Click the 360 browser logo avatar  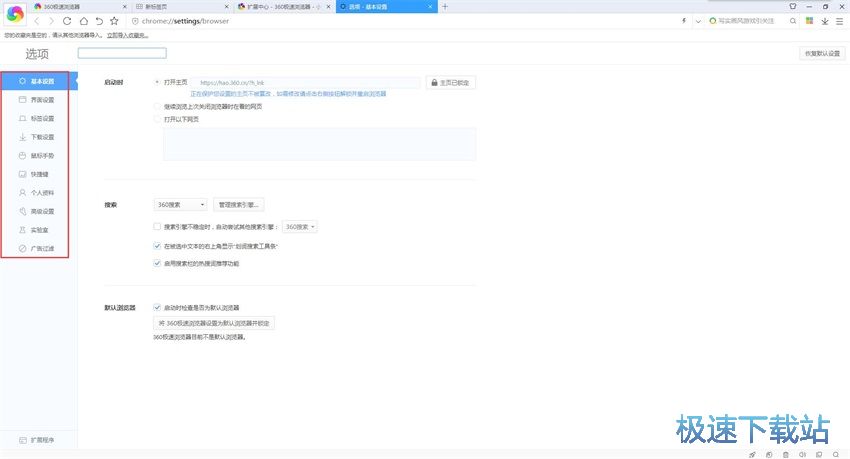click(x=15, y=14)
